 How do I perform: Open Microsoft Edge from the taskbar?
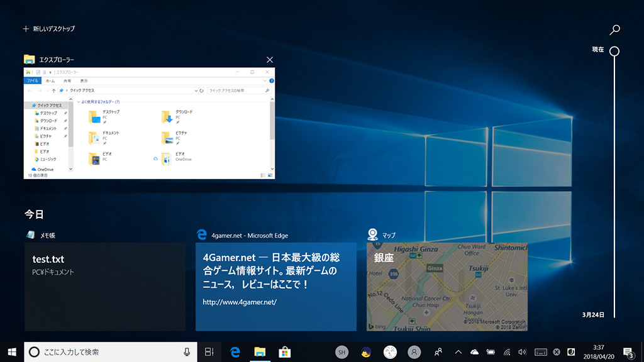235,352
